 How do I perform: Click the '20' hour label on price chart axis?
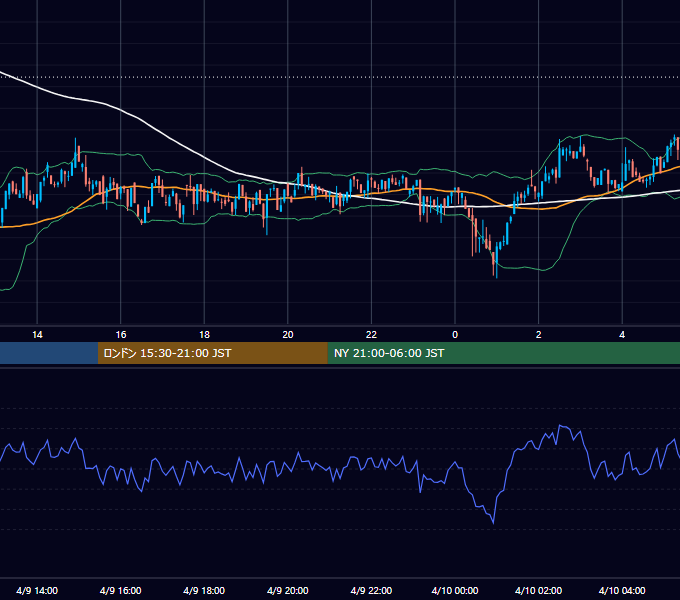point(288,335)
